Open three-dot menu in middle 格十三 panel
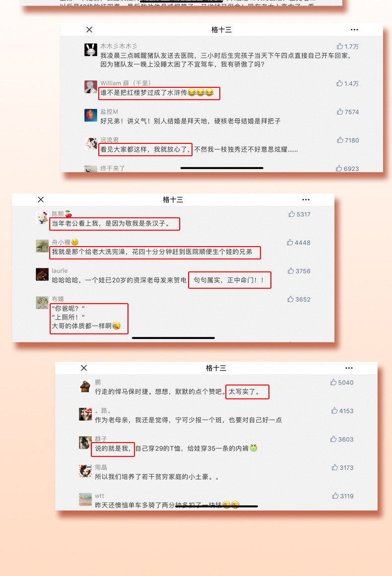This screenshot has width=392, height=576. (x=306, y=200)
